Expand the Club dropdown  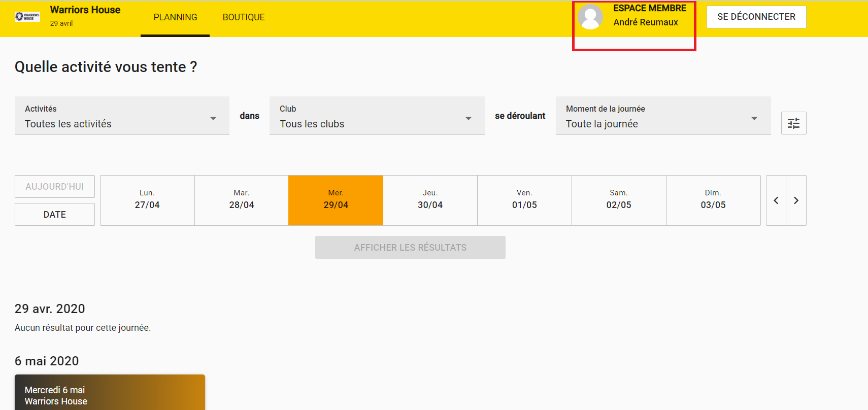[x=377, y=116]
